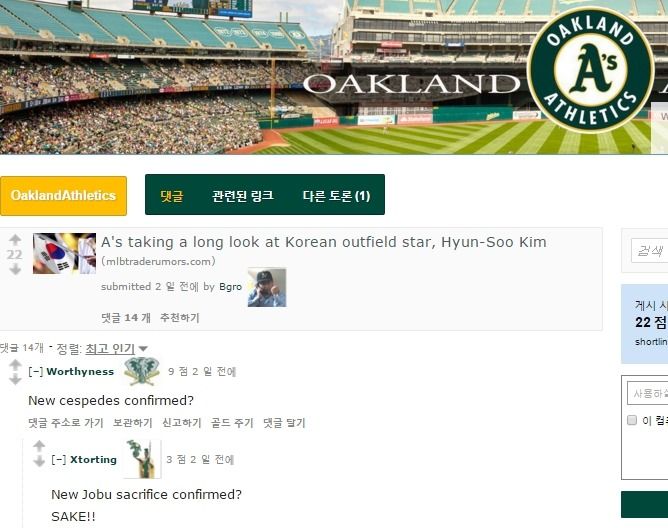Viewport: 668px width, 528px height.
Task: Downvote the Hyun-Soo Kim post
Action: point(15,269)
